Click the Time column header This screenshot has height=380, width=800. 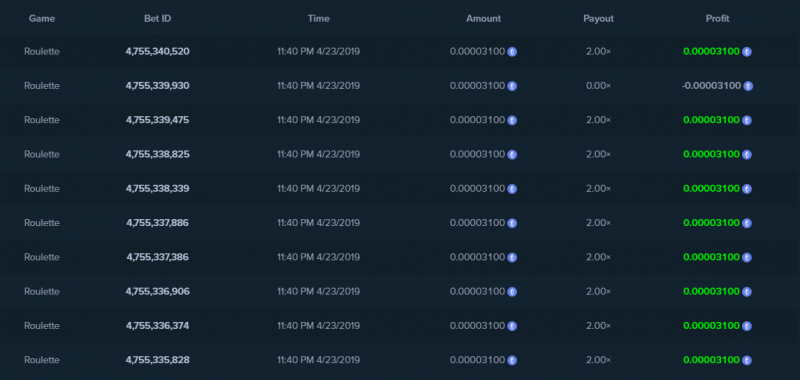point(318,18)
